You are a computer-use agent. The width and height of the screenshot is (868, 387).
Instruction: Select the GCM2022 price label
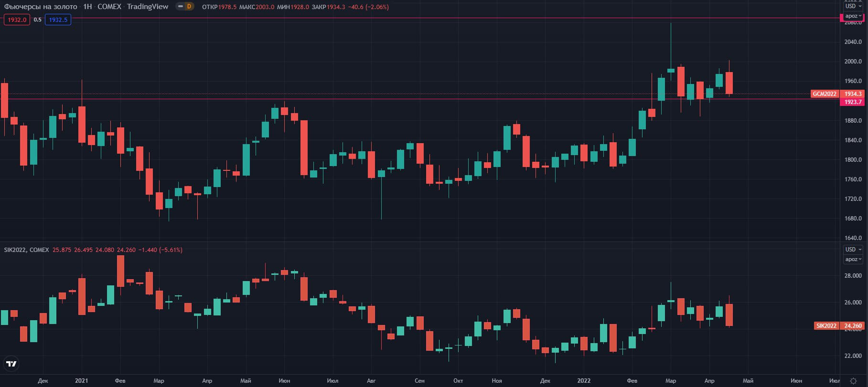825,94
